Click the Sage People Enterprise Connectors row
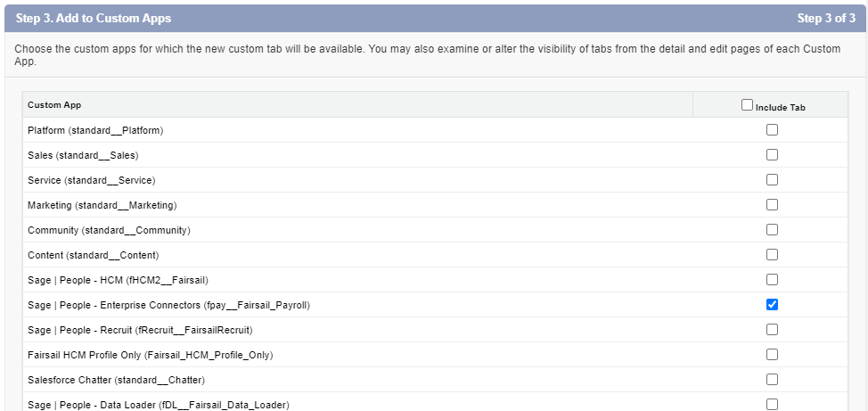This screenshot has width=868, height=411. click(168, 305)
